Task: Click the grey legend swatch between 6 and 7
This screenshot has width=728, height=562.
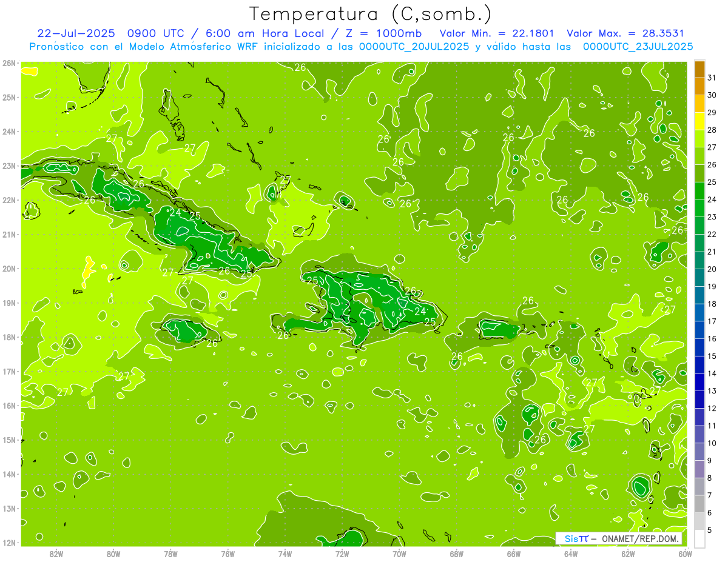Action: [699, 504]
